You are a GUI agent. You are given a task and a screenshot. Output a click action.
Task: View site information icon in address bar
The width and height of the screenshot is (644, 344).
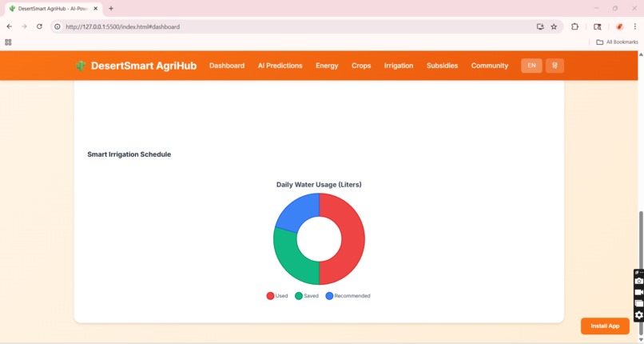58,26
